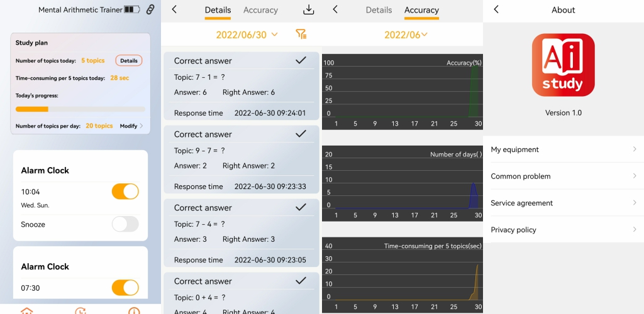Tap the AI study app logo

(563, 65)
